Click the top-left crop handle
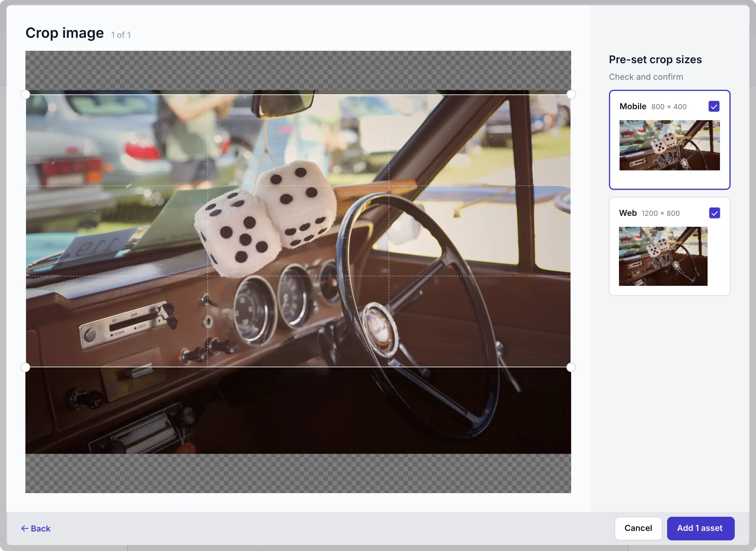The height and width of the screenshot is (551, 756). coord(25,94)
